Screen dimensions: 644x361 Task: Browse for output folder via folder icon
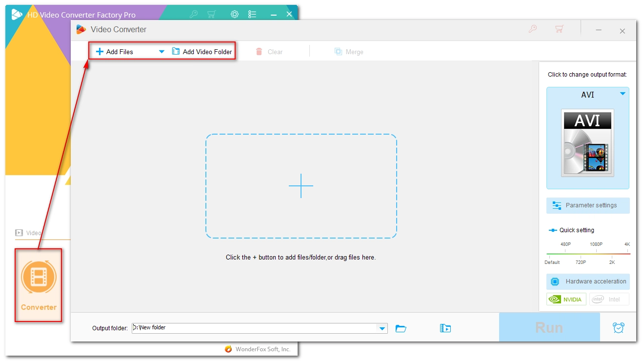[x=401, y=328]
